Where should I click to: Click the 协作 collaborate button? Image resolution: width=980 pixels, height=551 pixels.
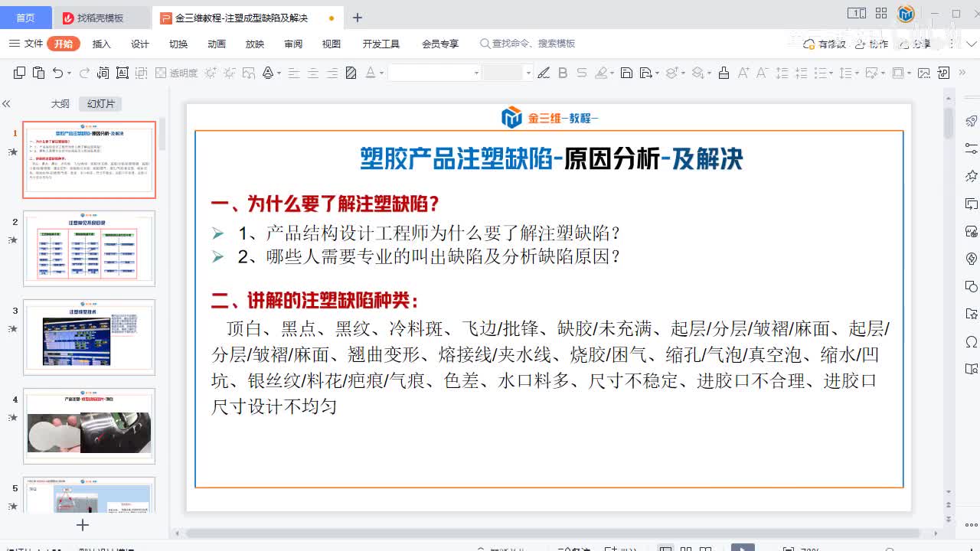(872, 44)
